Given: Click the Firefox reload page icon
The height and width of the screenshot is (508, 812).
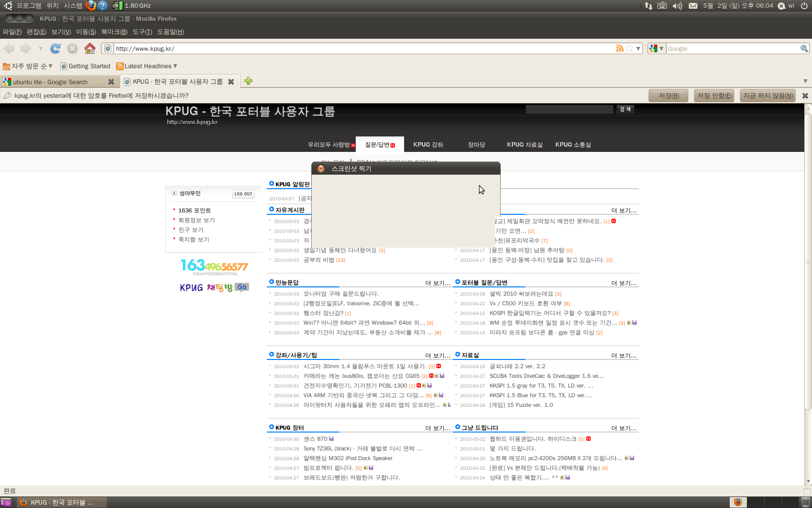Looking at the screenshot, I should click(x=56, y=48).
